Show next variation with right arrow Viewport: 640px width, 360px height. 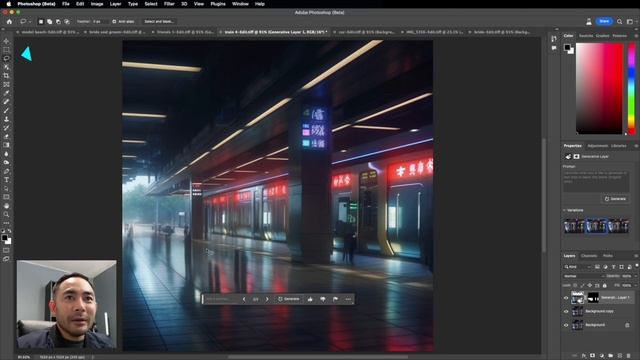(267, 299)
